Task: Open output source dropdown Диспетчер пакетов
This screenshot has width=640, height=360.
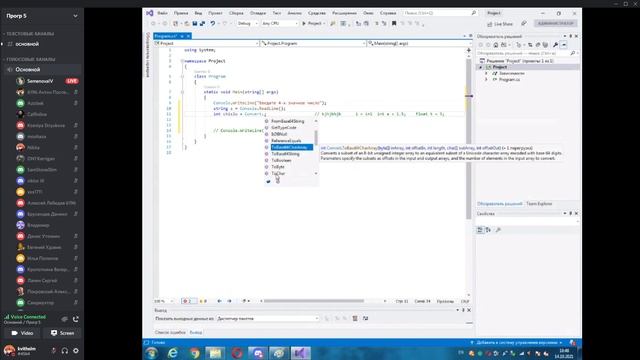Action: click(268, 318)
